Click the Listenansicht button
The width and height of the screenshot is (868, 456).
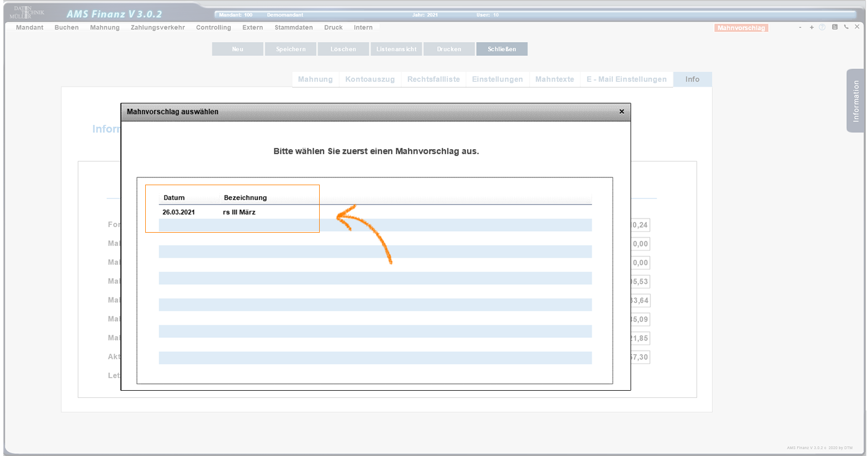coord(396,49)
